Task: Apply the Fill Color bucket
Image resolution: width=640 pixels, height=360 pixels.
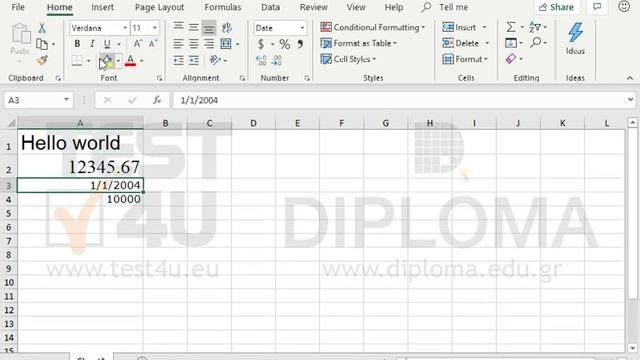Action: [107, 61]
